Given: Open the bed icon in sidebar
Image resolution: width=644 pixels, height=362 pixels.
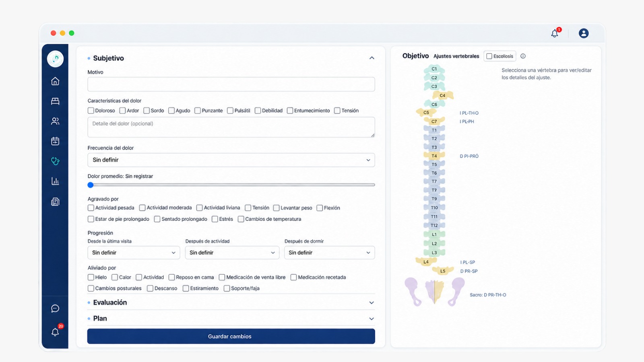Looking at the screenshot, I should [x=55, y=101].
